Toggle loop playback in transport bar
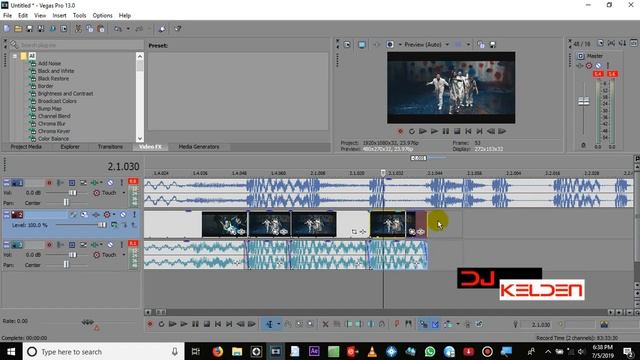 pos(161,324)
